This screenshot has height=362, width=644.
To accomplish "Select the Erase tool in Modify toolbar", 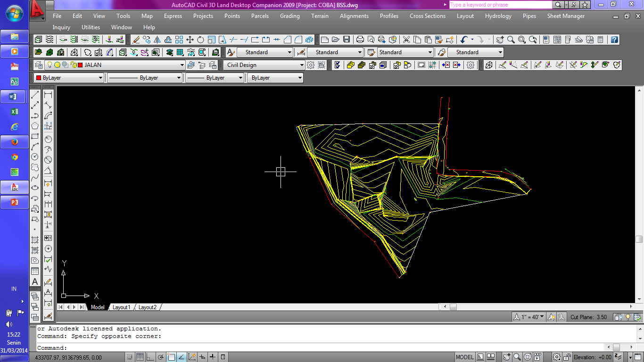I will pos(136,40).
